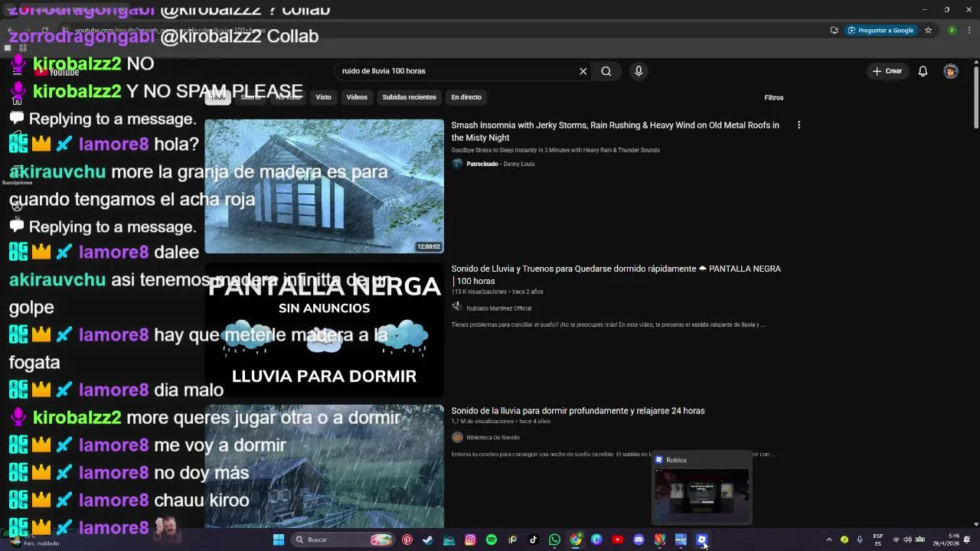Open the Smash Insomnia video title
Viewport: 980px width, 551px height.
616,131
